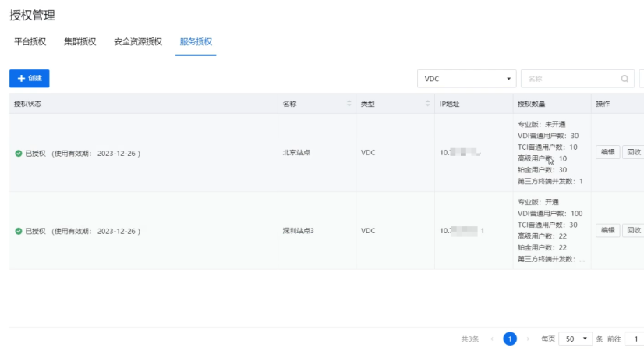The height and width of the screenshot is (351, 644).
Task: Click 回收 button for 深圳站点3 row
Action: coord(634,231)
